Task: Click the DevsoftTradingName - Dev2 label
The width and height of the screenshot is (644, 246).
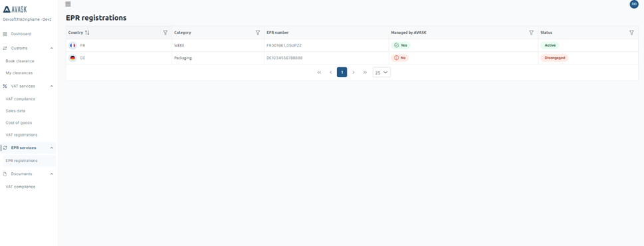Action: pos(27,20)
